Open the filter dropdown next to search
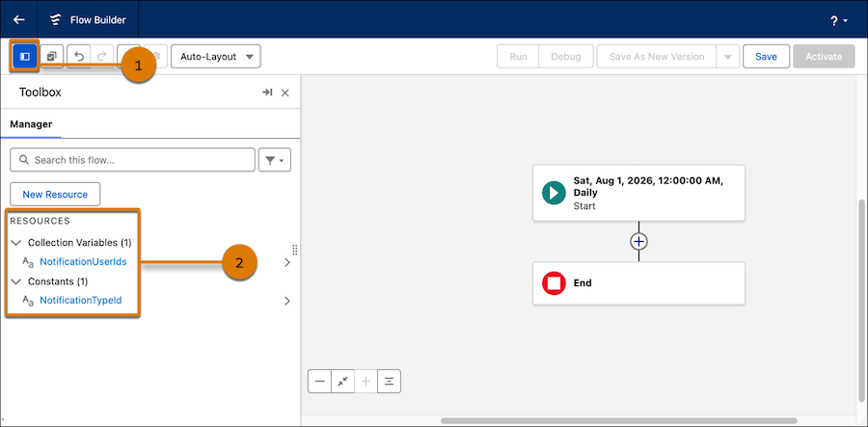Screen dimensions: 868x427 (x=275, y=160)
